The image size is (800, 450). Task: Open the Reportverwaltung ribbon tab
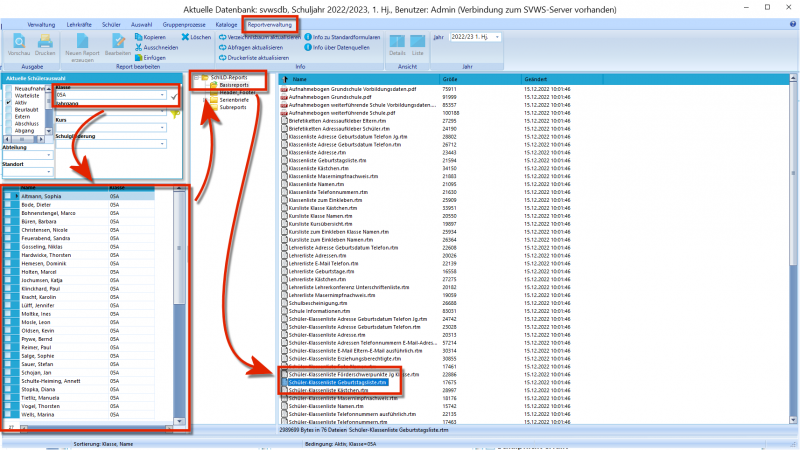269,24
